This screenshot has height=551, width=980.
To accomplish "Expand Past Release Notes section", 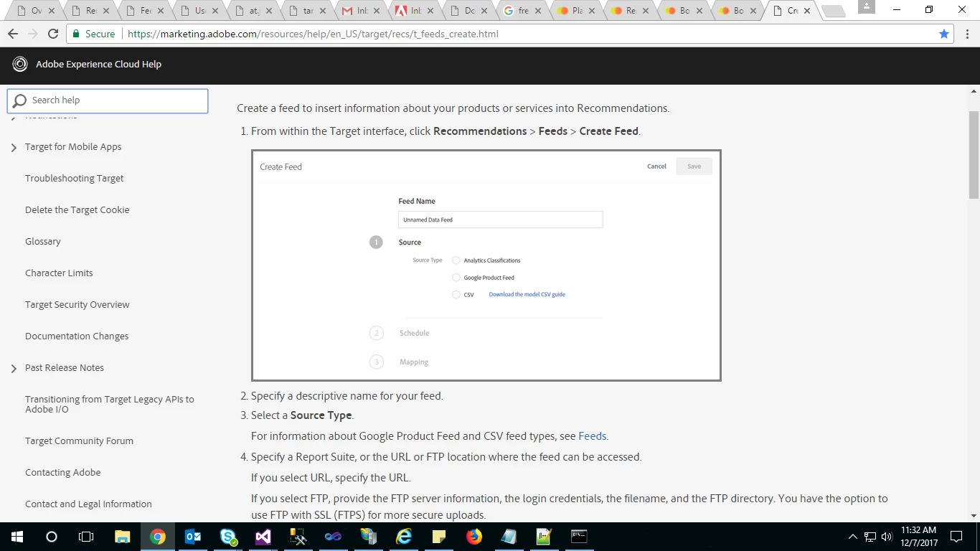I will tap(14, 368).
